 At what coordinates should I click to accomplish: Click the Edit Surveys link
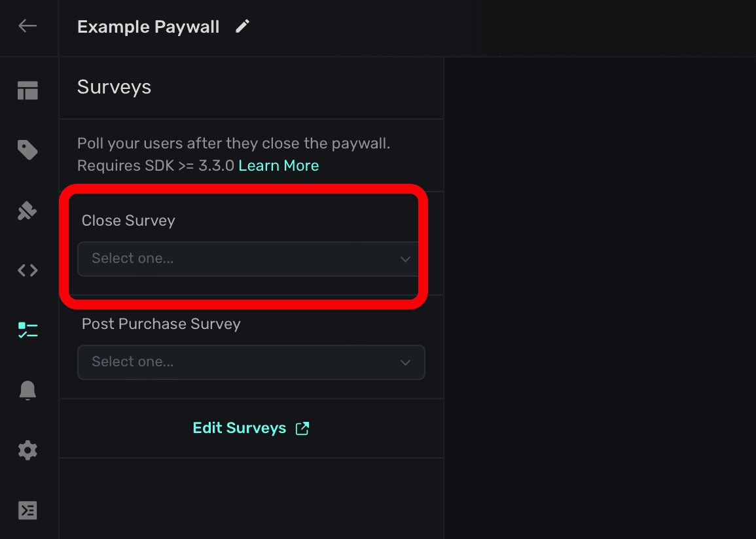click(240, 428)
